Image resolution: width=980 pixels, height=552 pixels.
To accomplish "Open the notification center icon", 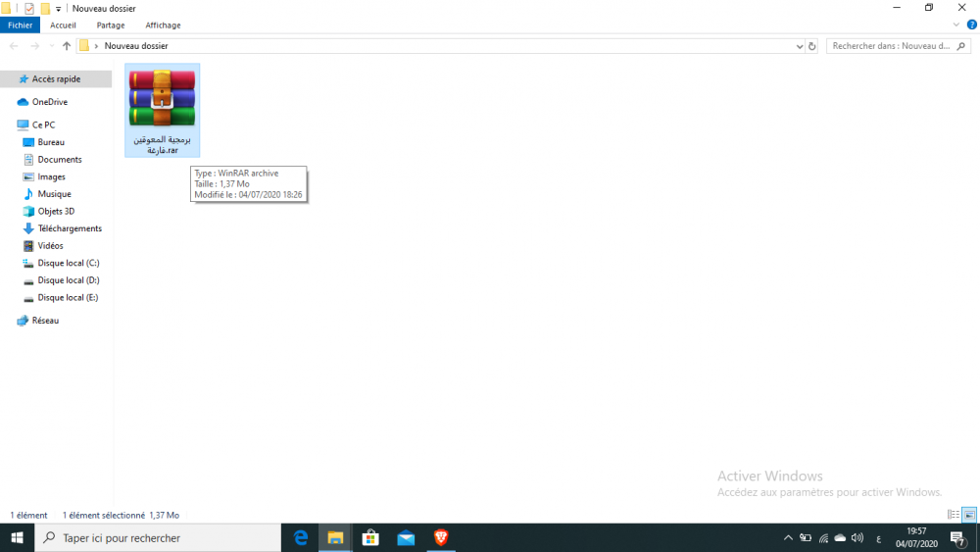I will (958, 538).
